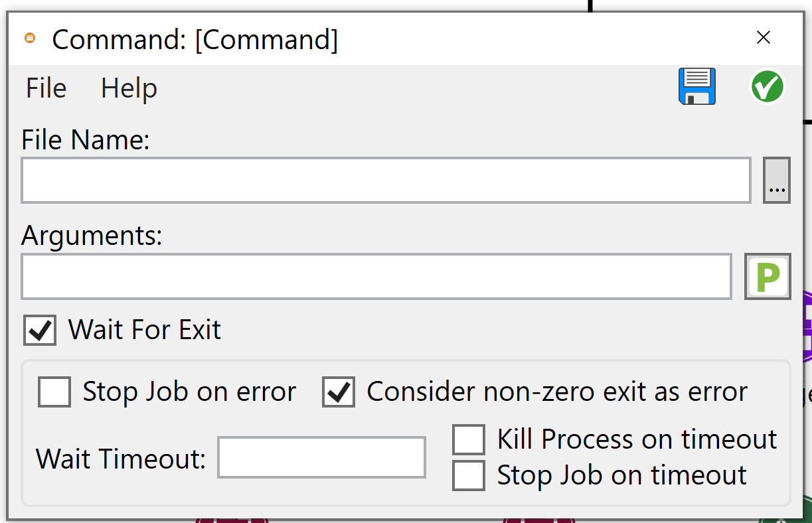Click the Arguments: field label
Viewport: 812px width, 523px height.
92,236
